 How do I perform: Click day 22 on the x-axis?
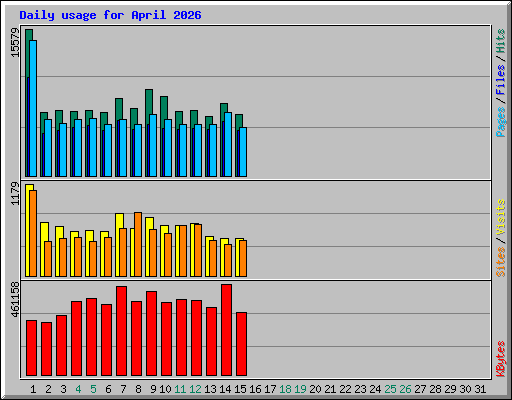pyautogui.click(x=345, y=389)
